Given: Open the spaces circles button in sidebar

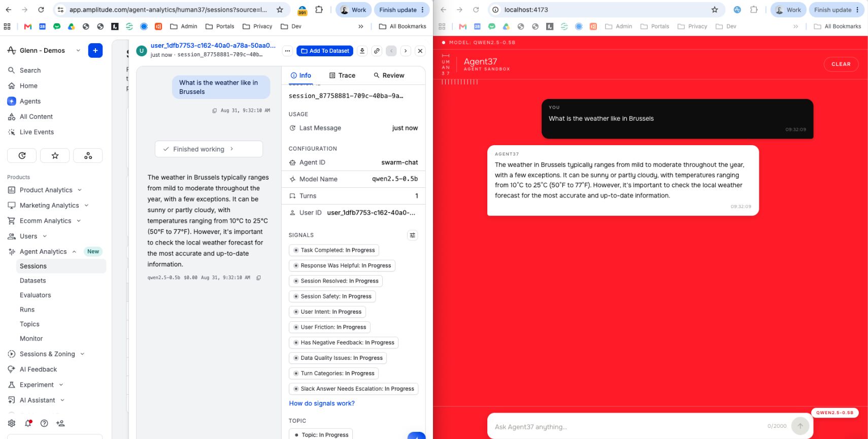Looking at the screenshot, I should (88, 155).
